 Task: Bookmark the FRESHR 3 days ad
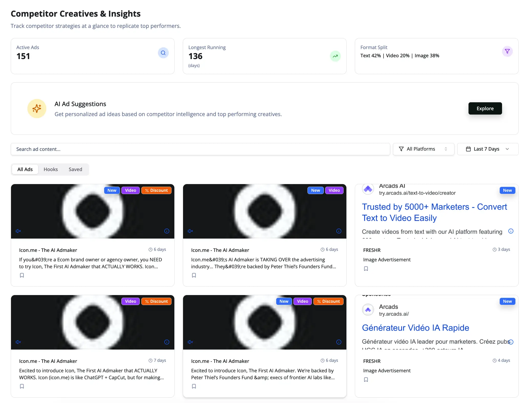(x=366, y=269)
